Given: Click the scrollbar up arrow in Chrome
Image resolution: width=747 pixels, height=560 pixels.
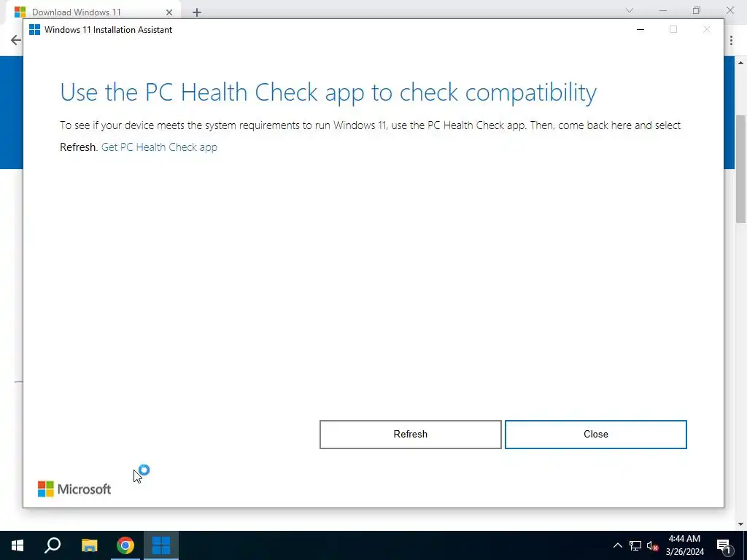Looking at the screenshot, I should 741,63.
